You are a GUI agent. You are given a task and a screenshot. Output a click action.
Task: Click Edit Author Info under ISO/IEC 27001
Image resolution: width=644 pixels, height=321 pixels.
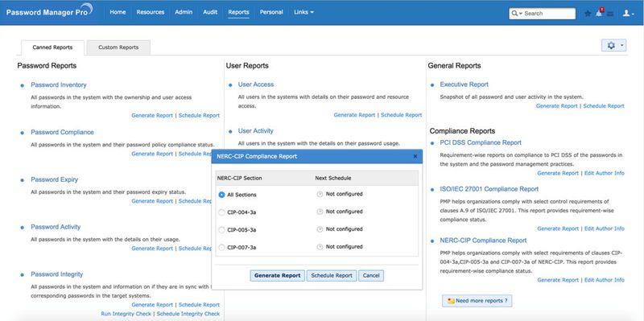605,228
